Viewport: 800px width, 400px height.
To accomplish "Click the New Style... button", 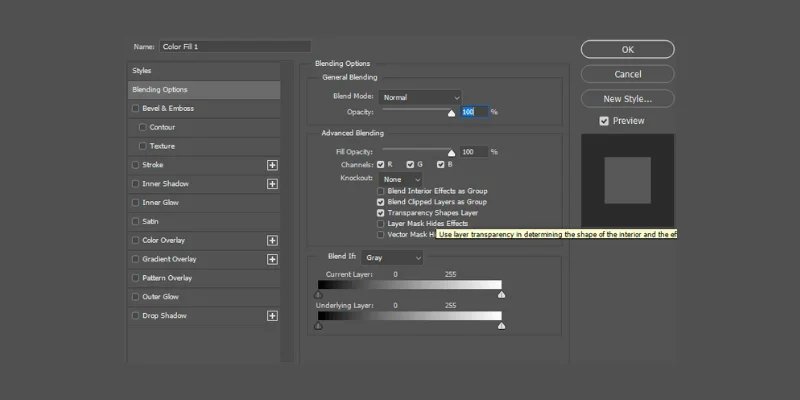I will click(x=627, y=99).
